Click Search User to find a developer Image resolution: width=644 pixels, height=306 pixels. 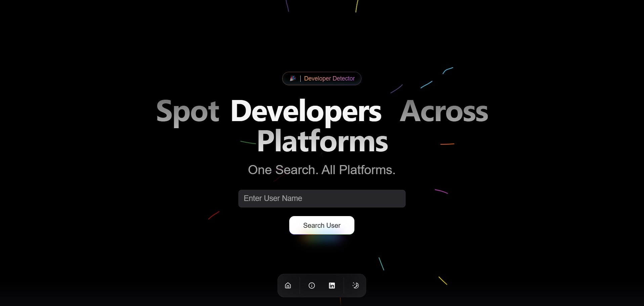[x=321, y=225]
